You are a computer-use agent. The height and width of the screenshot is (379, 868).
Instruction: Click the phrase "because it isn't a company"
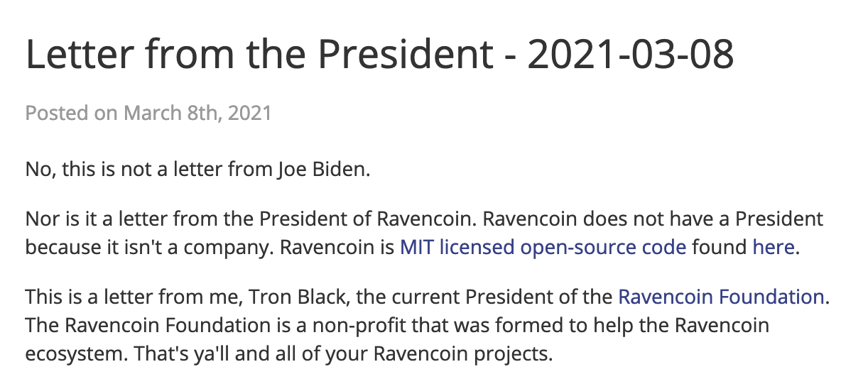[150, 248]
